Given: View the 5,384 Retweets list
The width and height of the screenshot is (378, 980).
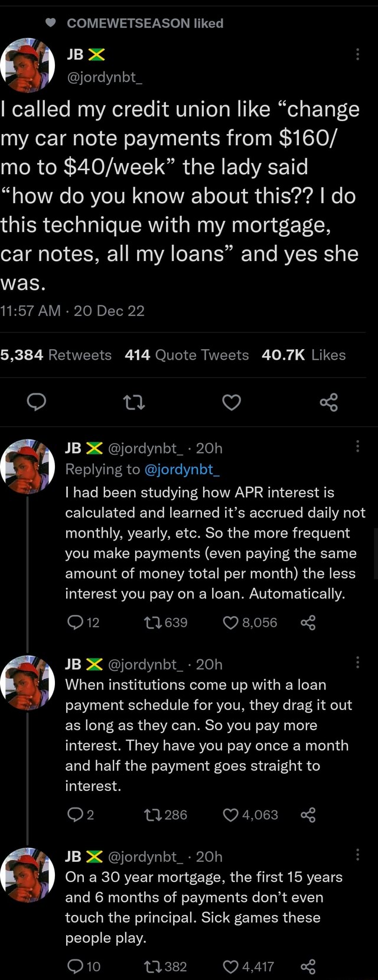Looking at the screenshot, I should (56, 355).
